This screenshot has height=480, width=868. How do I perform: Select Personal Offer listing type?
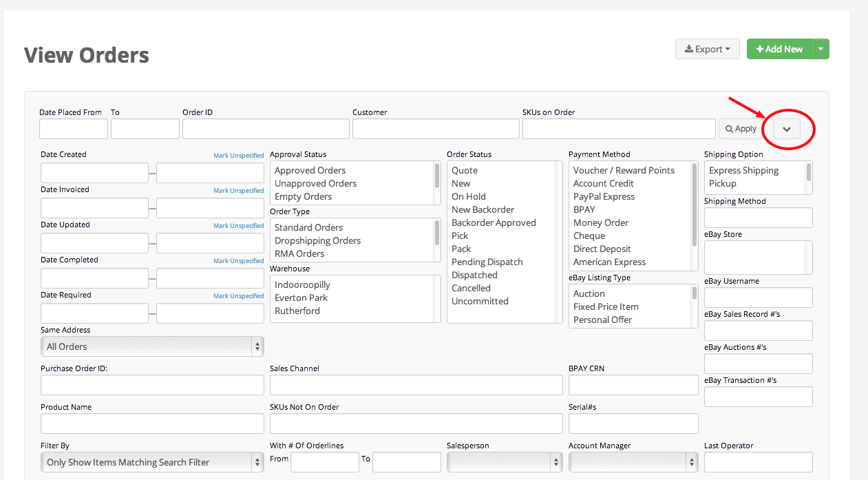coord(602,320)
